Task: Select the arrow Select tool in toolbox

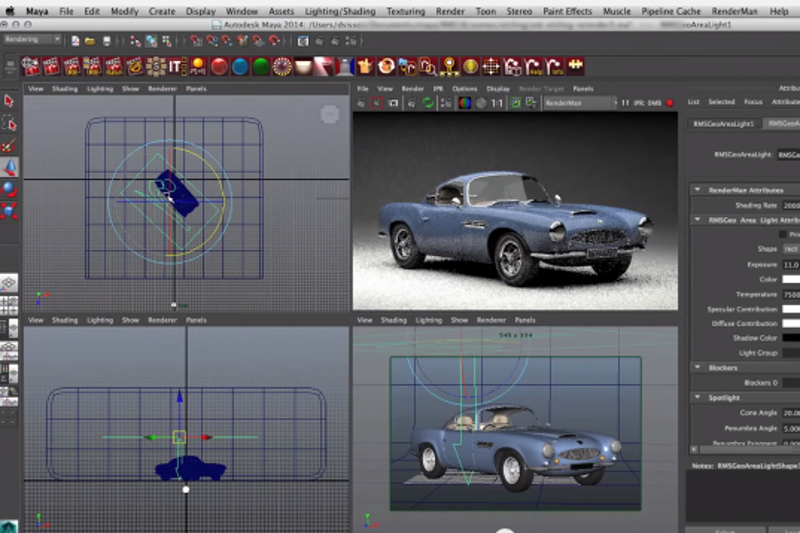Action: coord(9,101)
